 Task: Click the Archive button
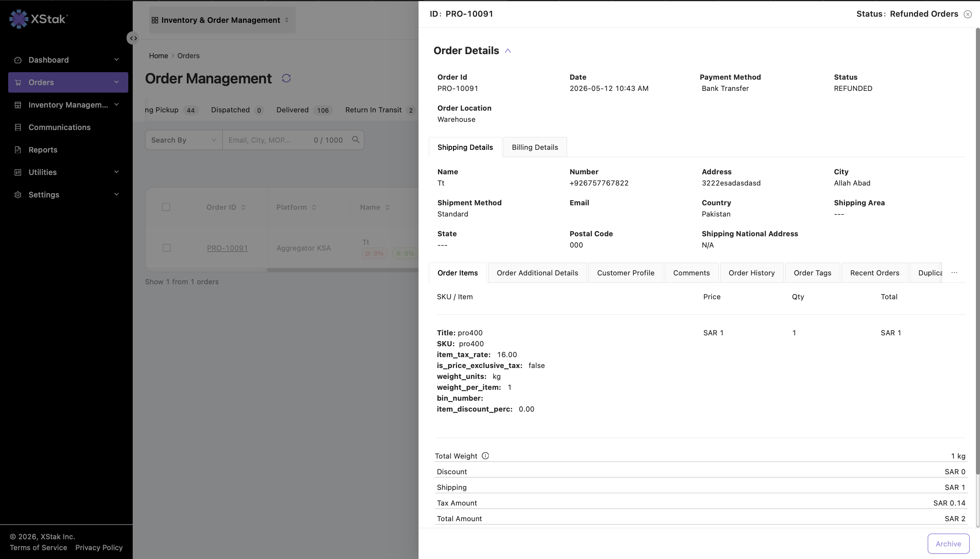pyautogui.click(x=948, y=544)
